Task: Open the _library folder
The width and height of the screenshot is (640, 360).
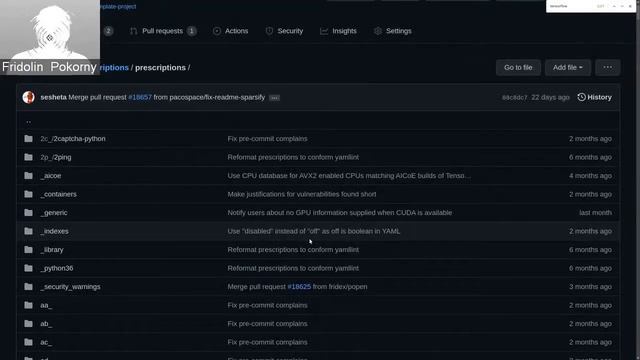Action: (52, 250)
